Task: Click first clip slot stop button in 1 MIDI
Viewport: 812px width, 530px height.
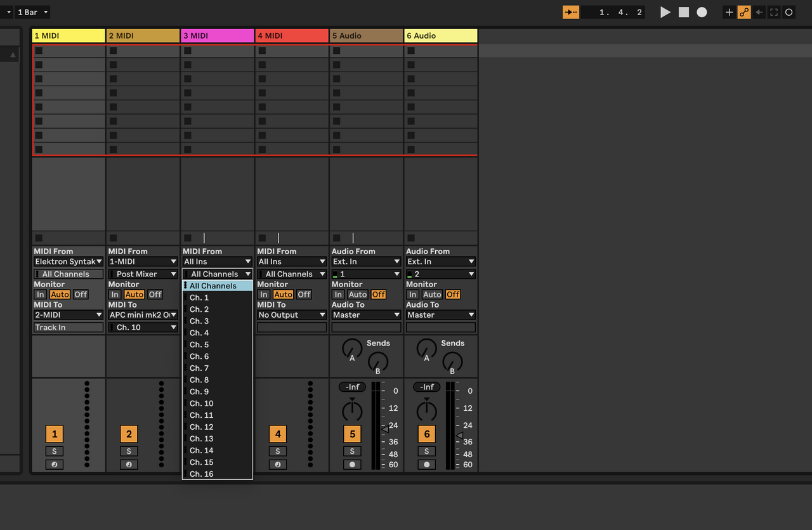Action: (x=39, y=51)
